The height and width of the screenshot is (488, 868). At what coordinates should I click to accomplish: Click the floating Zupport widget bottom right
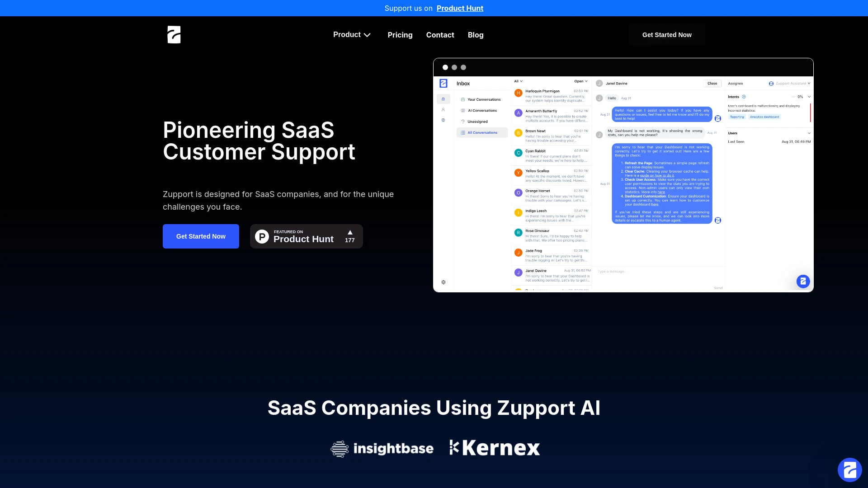pos(849,469)
